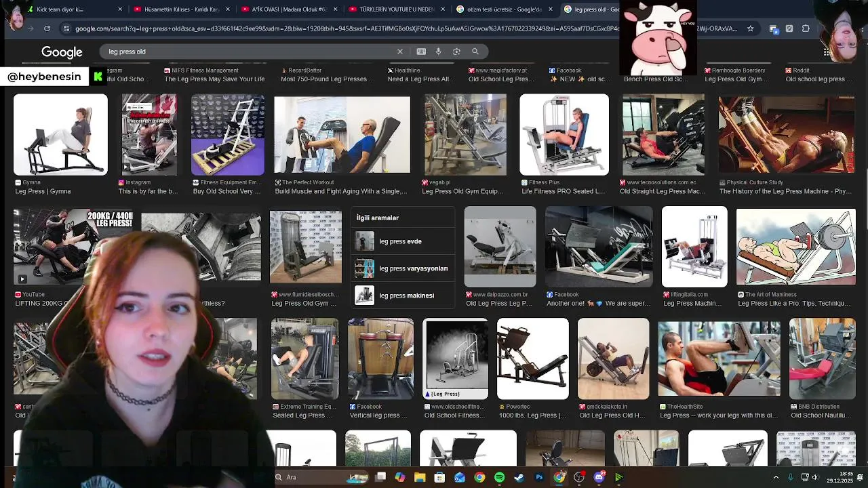868x488 pixels.
Task: Open the Extreme Training Seated Leg Press image
Action: point(304,359)
